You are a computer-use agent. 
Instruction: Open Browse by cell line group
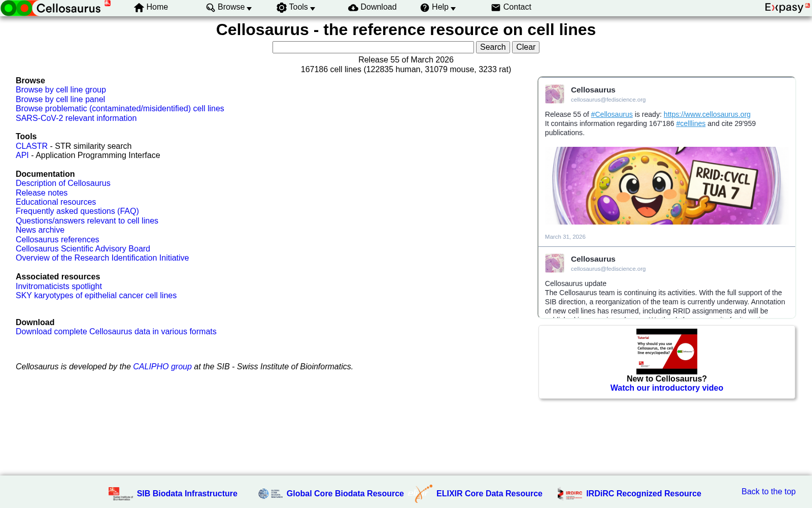click(x=61, y=90)
